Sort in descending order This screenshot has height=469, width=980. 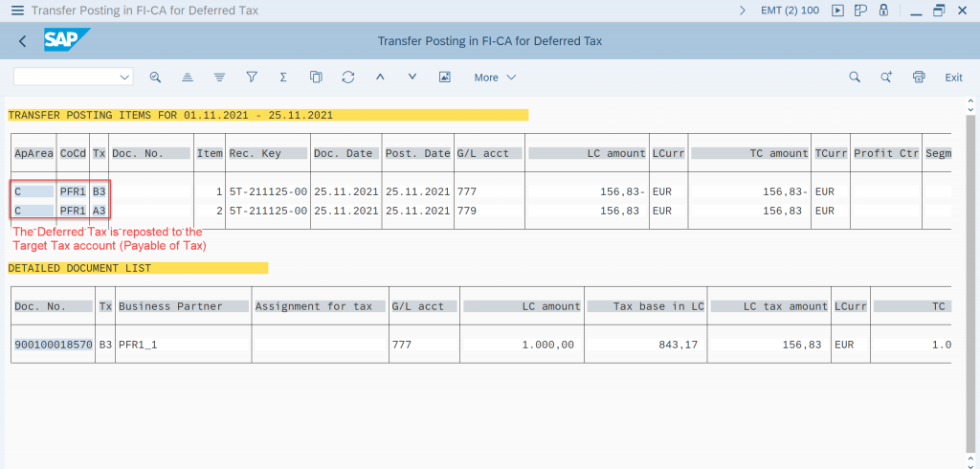tap(219, 77)
